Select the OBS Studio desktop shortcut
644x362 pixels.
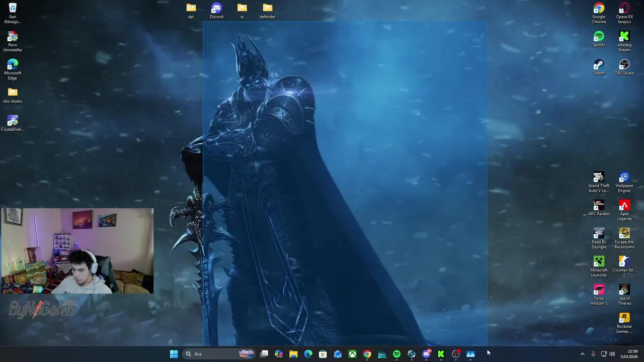[624, 67]
